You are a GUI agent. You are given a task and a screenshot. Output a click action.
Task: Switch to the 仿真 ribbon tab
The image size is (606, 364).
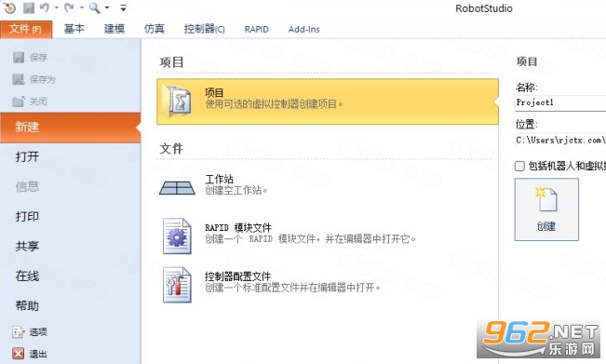pos(155,29)
